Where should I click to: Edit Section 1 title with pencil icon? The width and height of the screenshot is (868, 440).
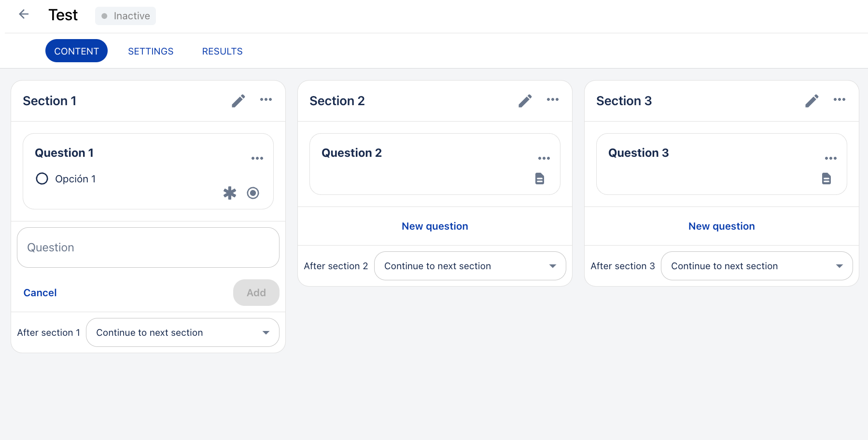coord(238,101)
